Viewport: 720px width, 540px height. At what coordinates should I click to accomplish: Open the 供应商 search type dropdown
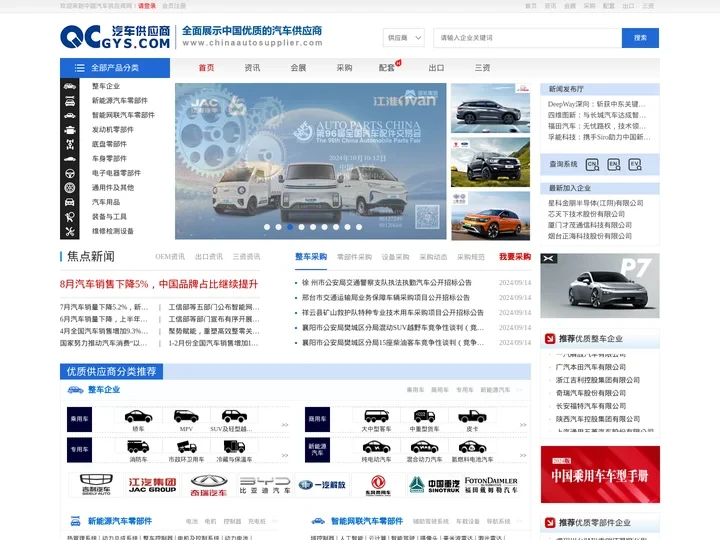point(404,38)
